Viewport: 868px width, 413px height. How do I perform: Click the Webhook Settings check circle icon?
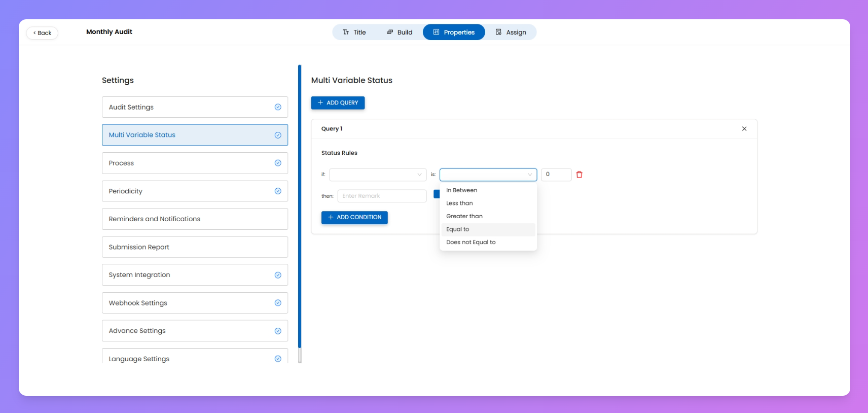pos(278,303)
